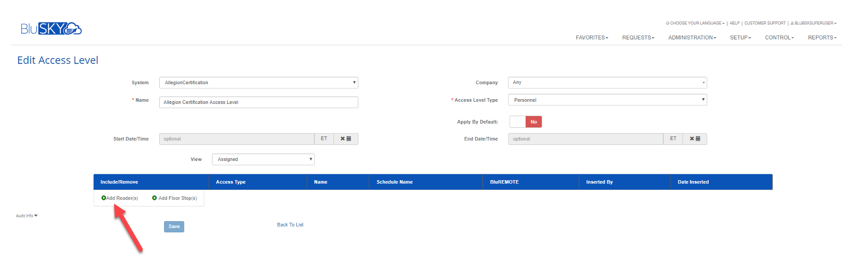Open the Reports menu
This screenshot has width=868, height=259.
tap(822, 37)
